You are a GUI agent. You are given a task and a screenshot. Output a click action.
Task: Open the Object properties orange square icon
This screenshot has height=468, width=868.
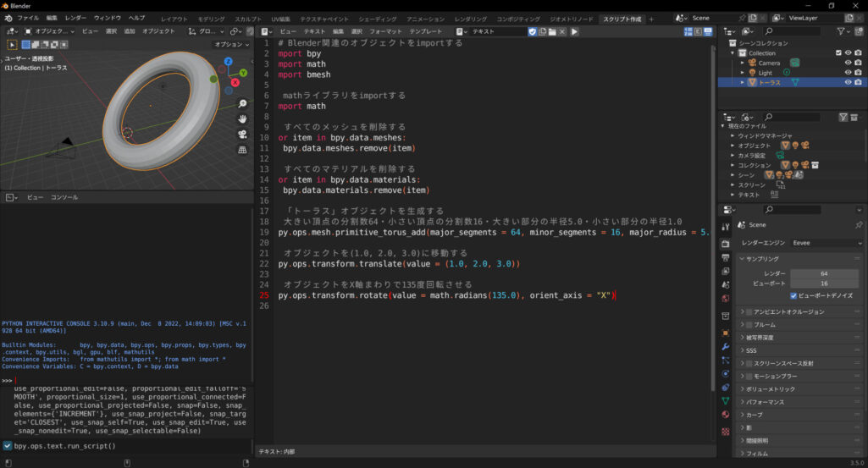tap(726, 333)
